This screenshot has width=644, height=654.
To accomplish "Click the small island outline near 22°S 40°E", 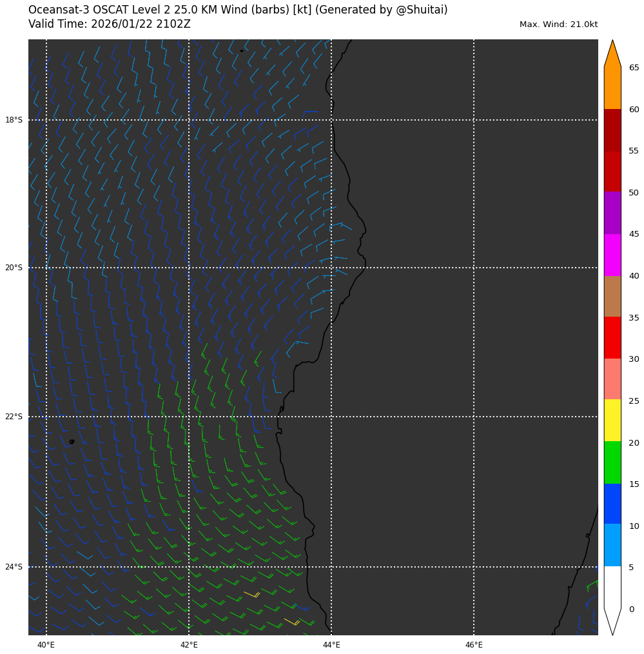I will click(x=72, y=442).
